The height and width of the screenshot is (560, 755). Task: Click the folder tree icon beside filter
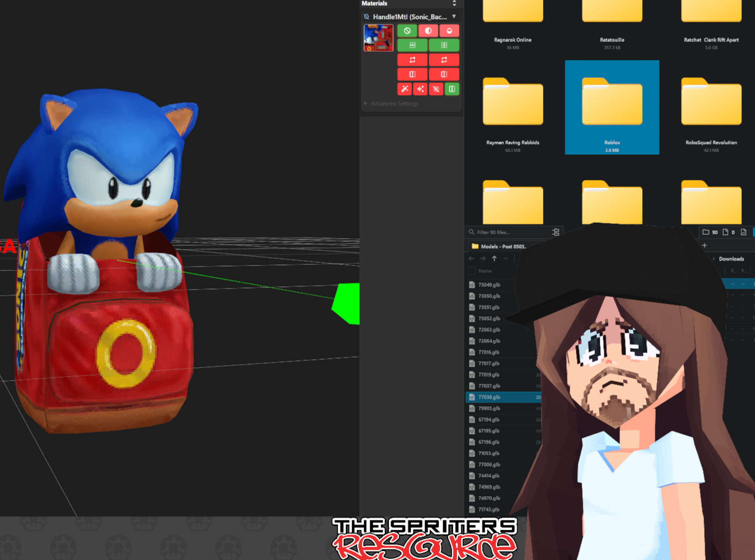coord(555,232)
